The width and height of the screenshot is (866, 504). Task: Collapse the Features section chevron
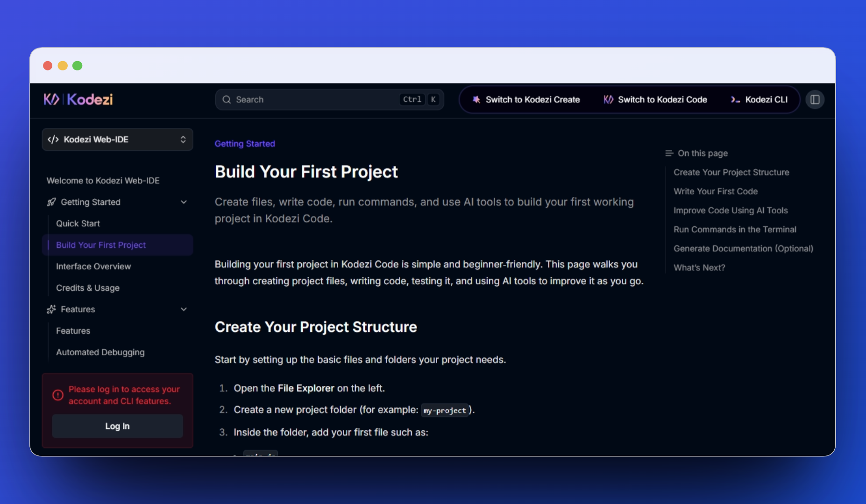tap(184, 309)
